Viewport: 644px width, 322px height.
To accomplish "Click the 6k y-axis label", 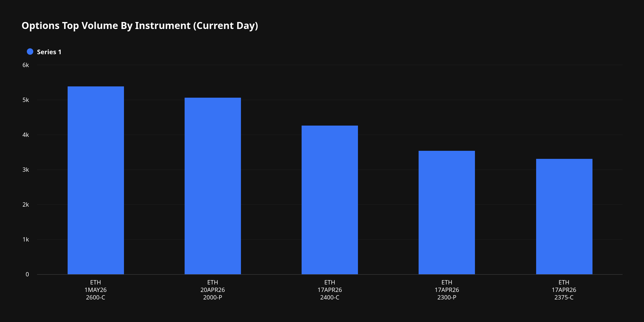I will [26, 65].
